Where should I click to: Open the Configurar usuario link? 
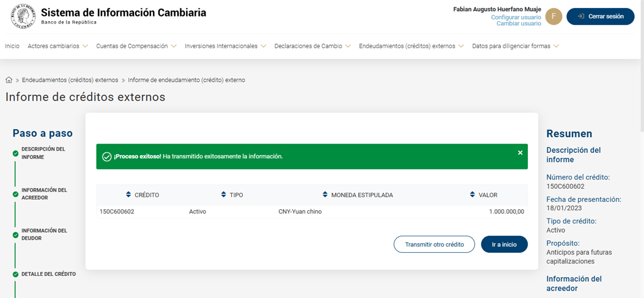coord(516,17)
